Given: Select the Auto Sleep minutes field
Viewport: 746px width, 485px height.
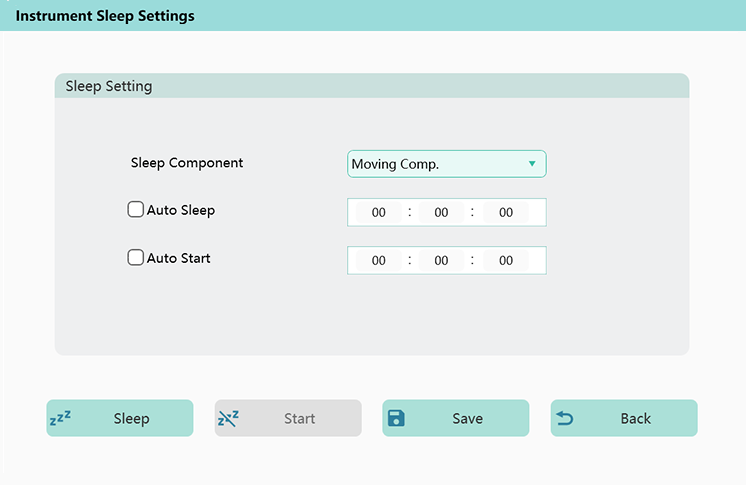Looking at the screenshot, I should click(x=441, y=213).
